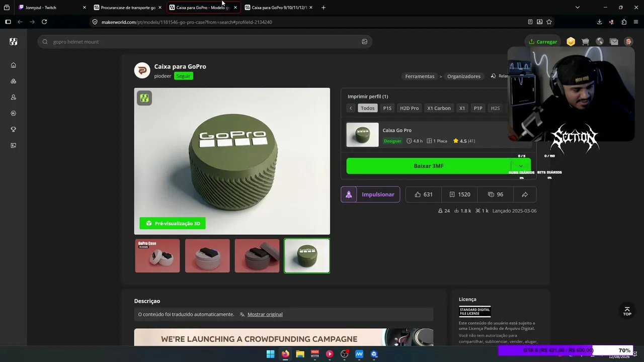Like the model with 631 thumbs up
Screen dimensions: 644x362
point(423,195)
